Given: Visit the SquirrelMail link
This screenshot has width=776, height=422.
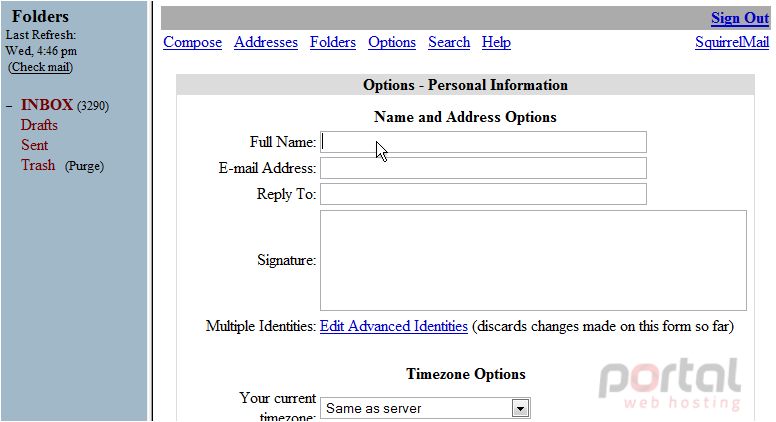Looking at the screenshot, I should pos(732,43).
